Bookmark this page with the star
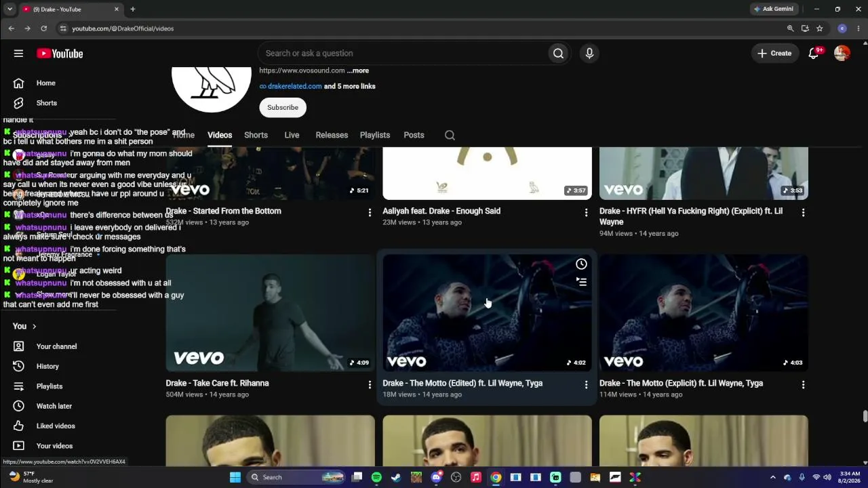868x488 pixels. click(820, 28)
